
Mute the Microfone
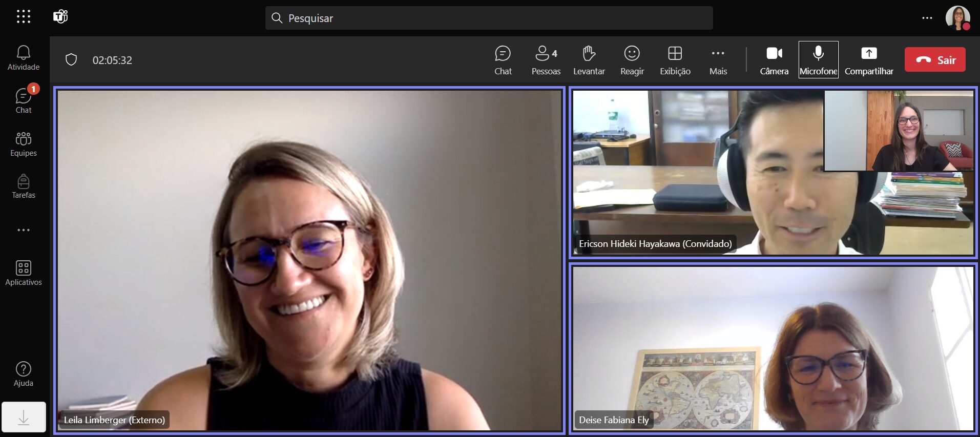coord(818,59)
